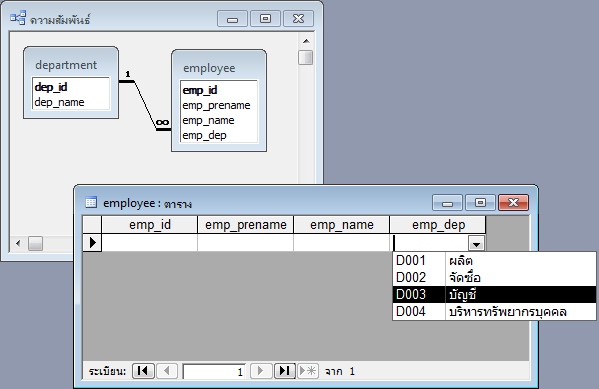Click the employee table title in relationships

209,68
